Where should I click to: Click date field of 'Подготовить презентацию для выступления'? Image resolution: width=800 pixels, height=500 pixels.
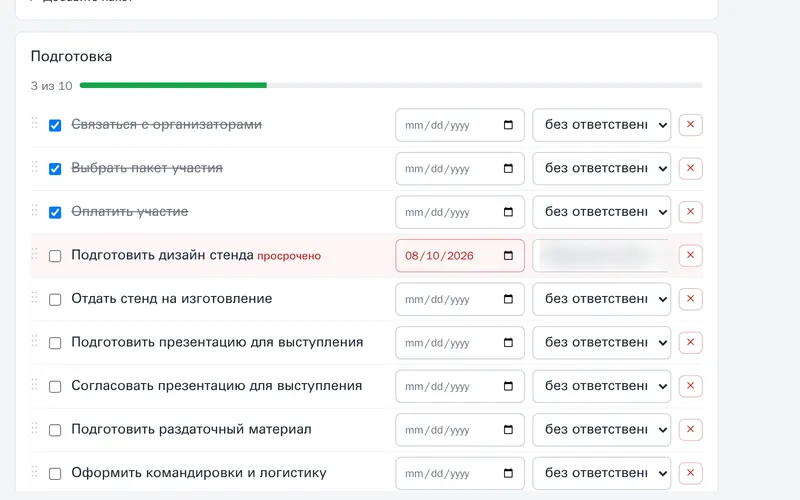click(460, 342)
